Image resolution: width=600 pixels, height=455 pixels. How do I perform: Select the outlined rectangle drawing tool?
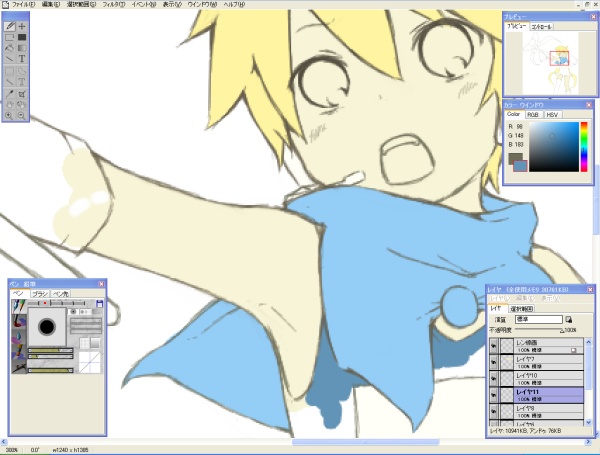click(10, 37)
